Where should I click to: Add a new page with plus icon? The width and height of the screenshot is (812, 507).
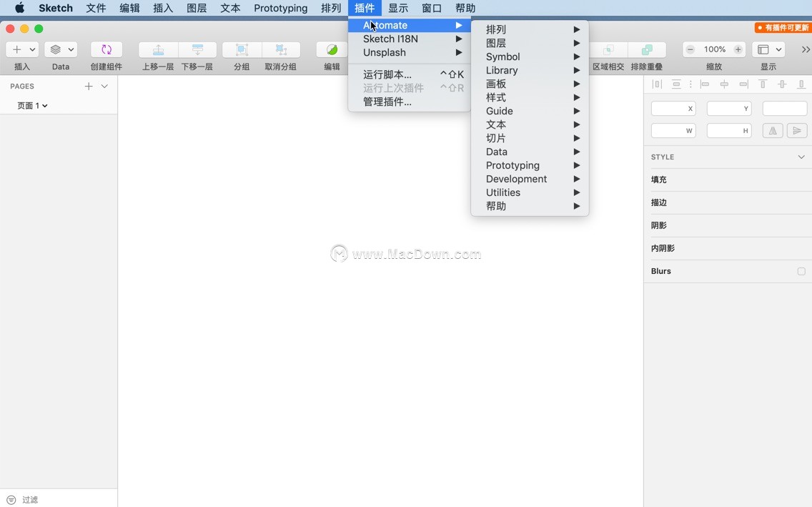[89, 86]
